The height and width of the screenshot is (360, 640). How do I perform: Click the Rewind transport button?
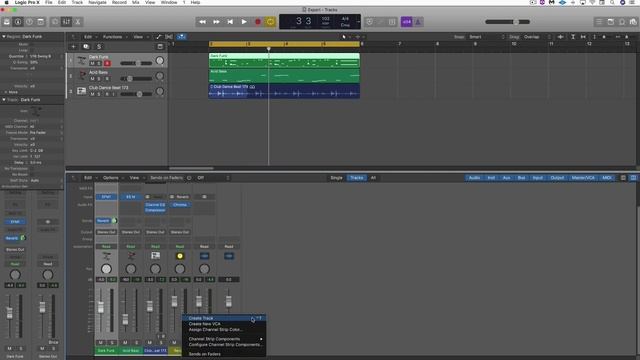[202, 22]
